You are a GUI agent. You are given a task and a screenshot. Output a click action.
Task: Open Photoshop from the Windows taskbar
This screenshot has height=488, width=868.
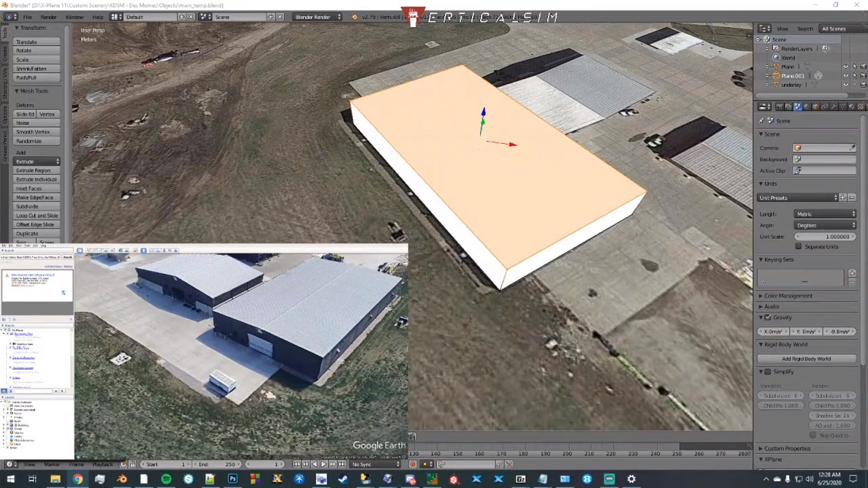click(233, 479)
